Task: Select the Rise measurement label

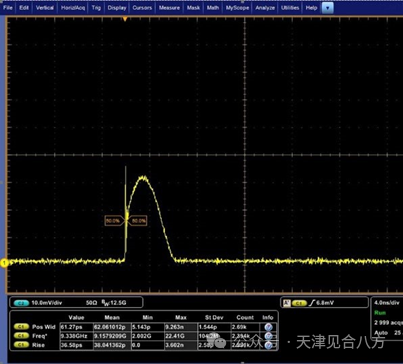Action: [x=38, y=345]
